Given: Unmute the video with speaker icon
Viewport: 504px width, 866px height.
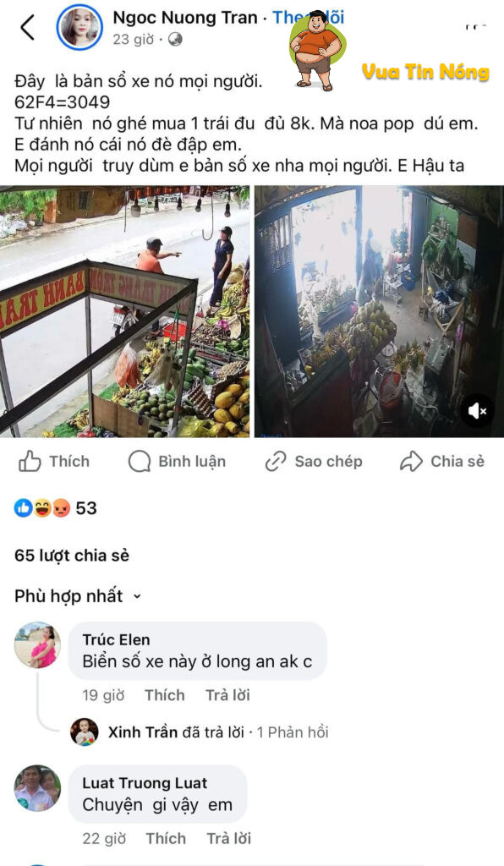Looking at the screenshot, I should 477,411.
